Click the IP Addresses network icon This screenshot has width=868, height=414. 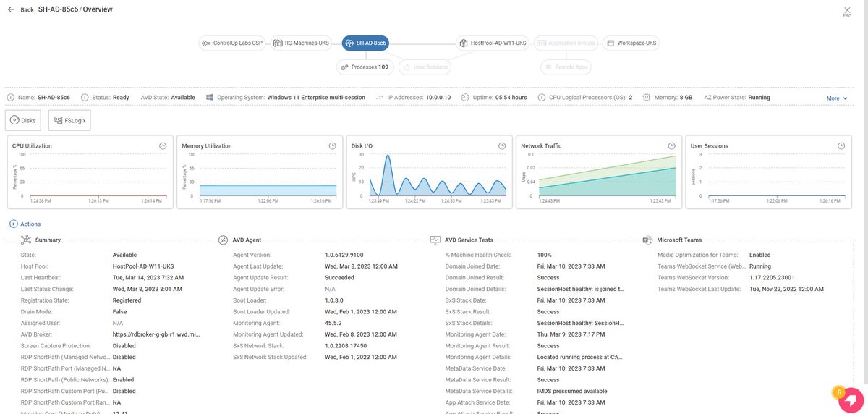click(x=380, y=97)
